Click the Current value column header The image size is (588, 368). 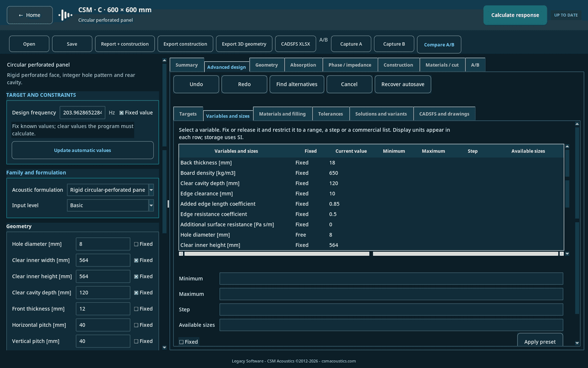(x=351, y=151)
